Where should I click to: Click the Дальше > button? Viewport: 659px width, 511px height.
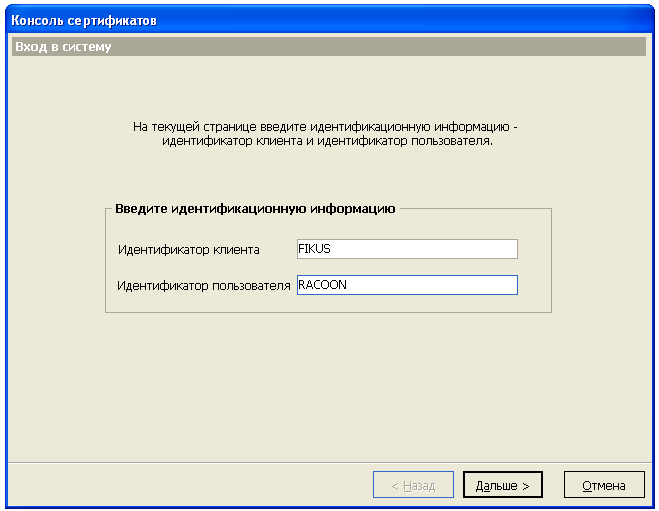503,485
